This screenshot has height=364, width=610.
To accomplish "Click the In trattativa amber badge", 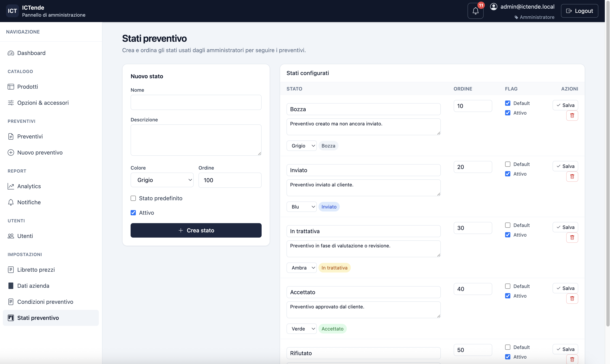I will pyautogui.click(x=335, y=268).
